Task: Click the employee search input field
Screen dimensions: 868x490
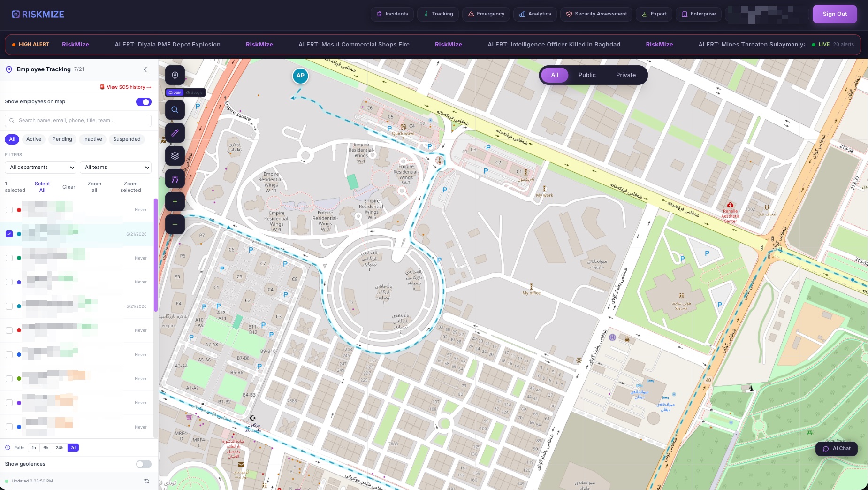Action: [x=78, y=121]
